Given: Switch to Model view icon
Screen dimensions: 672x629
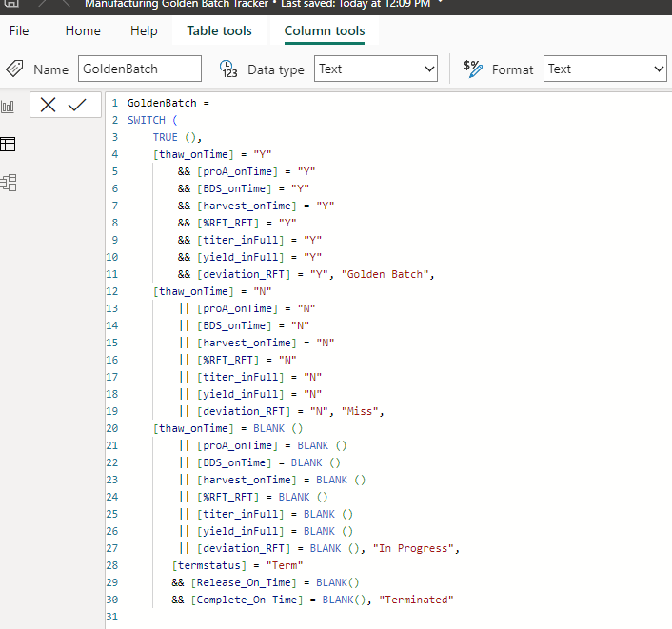Looking at the screenshot, I should tap(9, 183).
